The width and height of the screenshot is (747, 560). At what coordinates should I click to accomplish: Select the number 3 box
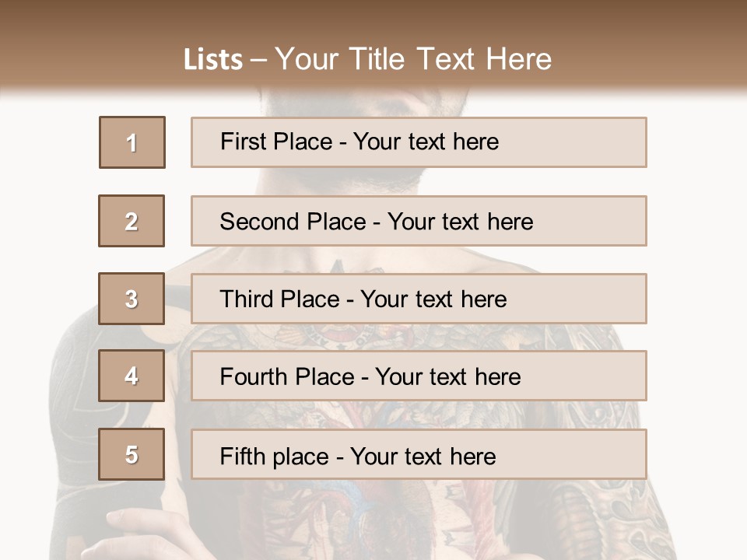point(132,299)
